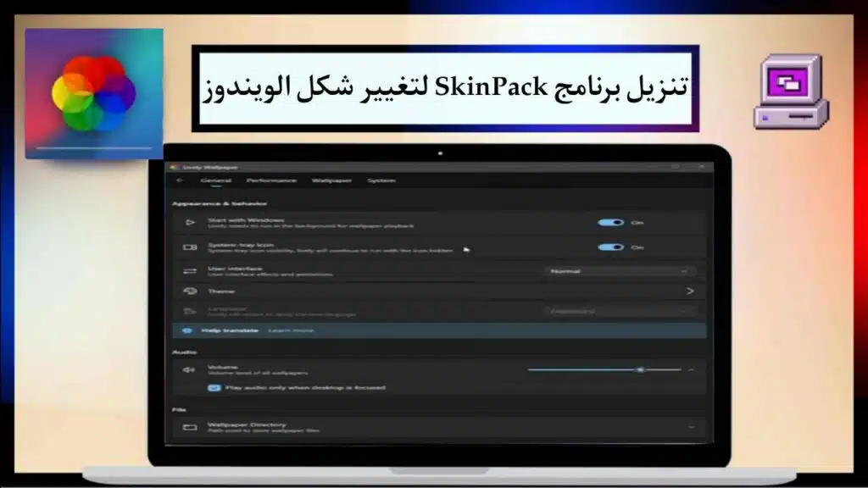868x488 pixels.
Task: Close the Lively Wallpaper window
Action: [x=701, y=167]
